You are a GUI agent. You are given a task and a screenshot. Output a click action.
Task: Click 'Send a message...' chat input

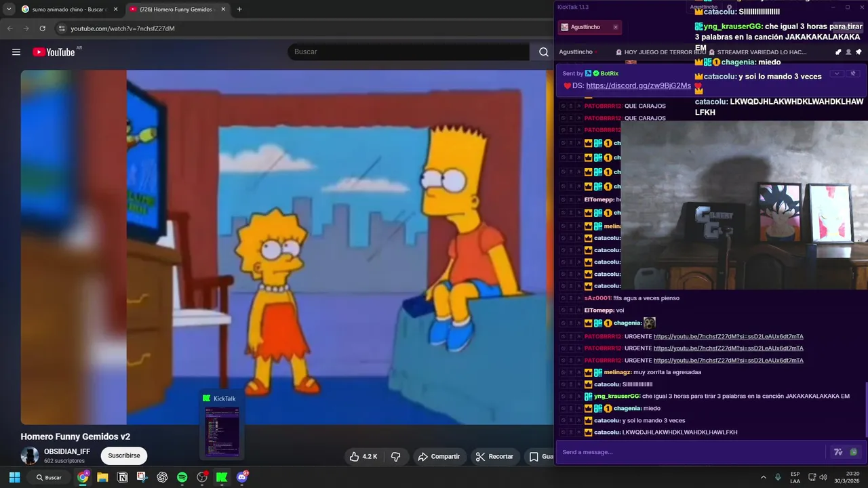[692, 452]
